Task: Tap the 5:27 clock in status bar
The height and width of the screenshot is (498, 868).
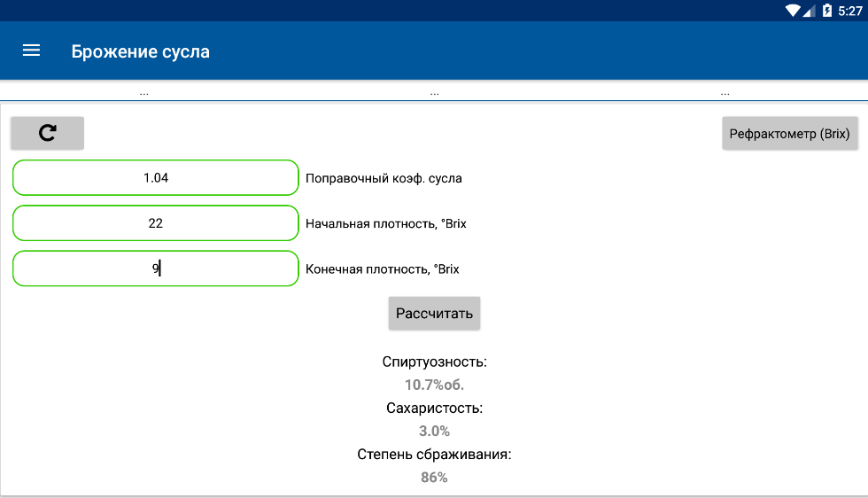Action: tap(849, 11)
